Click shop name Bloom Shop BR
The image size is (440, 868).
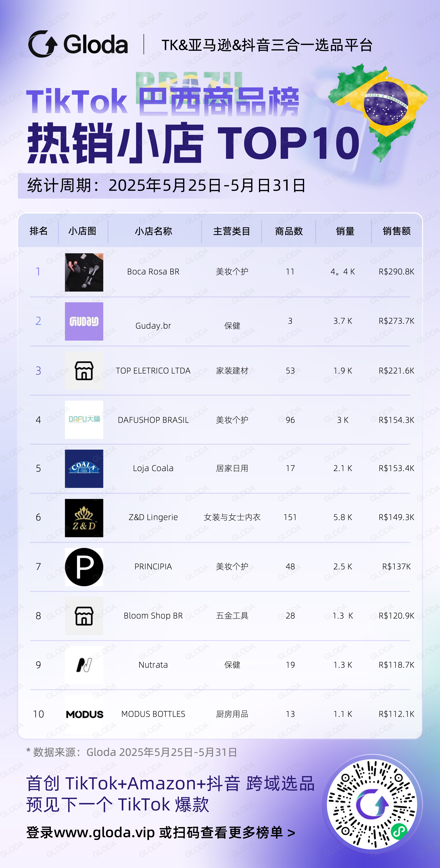(153, 616)
